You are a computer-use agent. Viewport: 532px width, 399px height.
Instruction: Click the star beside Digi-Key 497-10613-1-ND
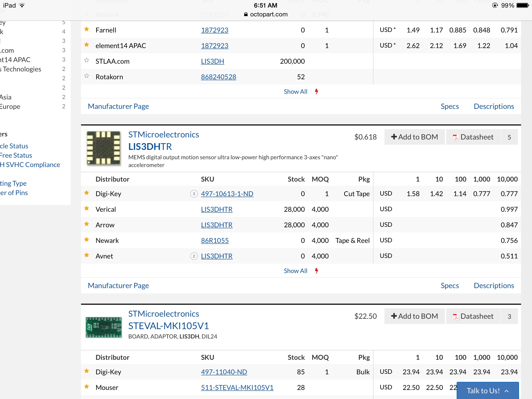click(87, 193)
